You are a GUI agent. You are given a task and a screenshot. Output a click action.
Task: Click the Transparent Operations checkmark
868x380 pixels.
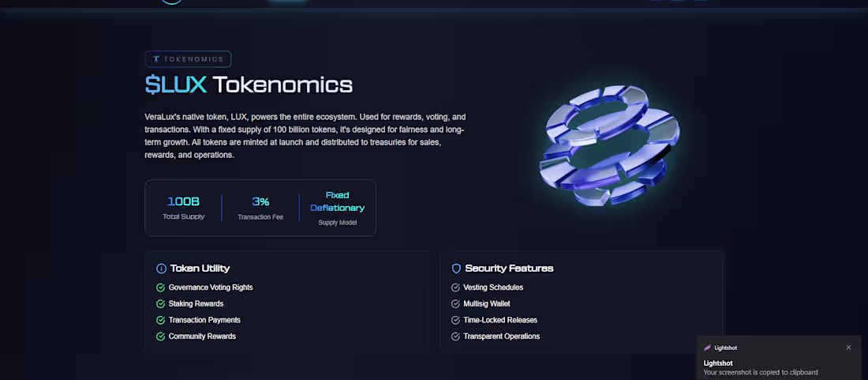[455, 337]
